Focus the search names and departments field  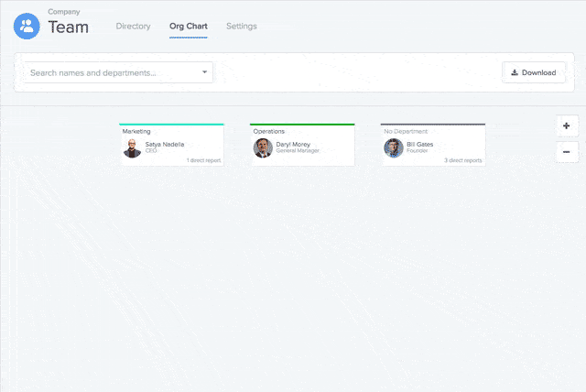tap(110, 72)
